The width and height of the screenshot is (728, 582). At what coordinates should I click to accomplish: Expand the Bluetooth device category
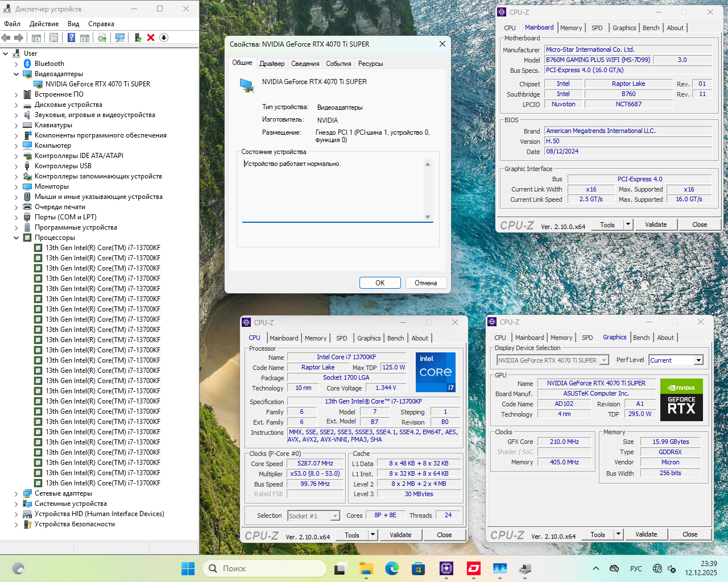(x=16, y=64)
